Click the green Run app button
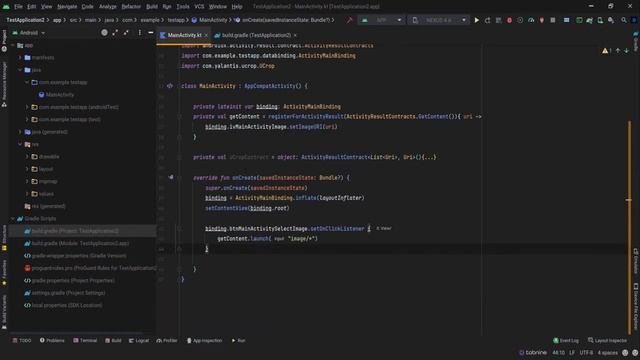640x360 pixels. coord(476,20)
